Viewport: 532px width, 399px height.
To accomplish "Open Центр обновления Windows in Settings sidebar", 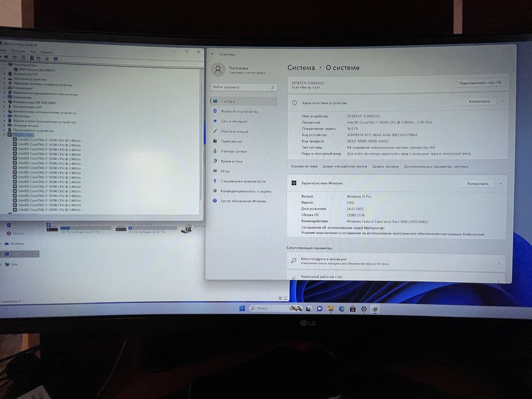I will click(243, 201).
